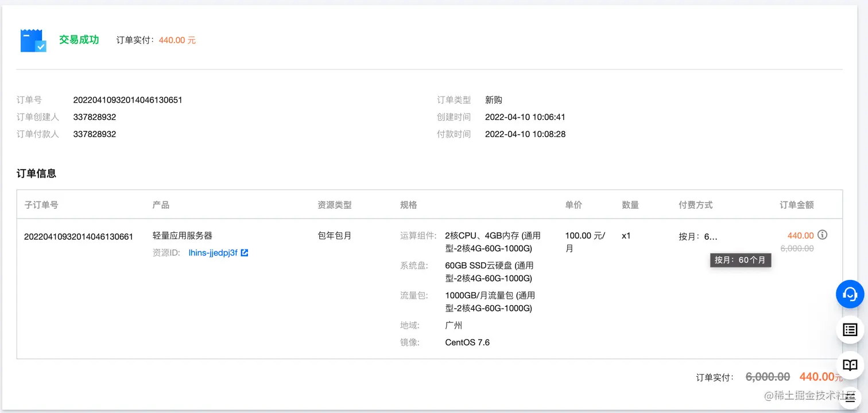Click the CentOS 7.6 image value
868x413 pixels.
click(467, 342)
